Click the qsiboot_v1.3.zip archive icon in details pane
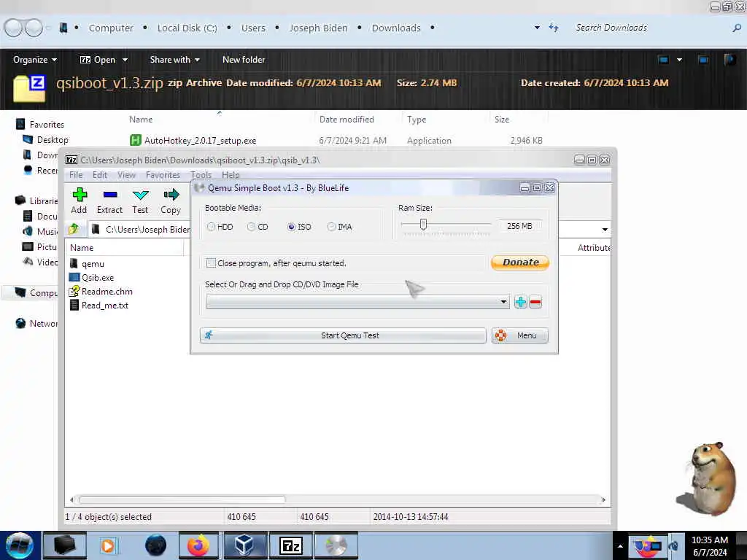The height and width of the screenshot is (560, 747). (29, 88)
